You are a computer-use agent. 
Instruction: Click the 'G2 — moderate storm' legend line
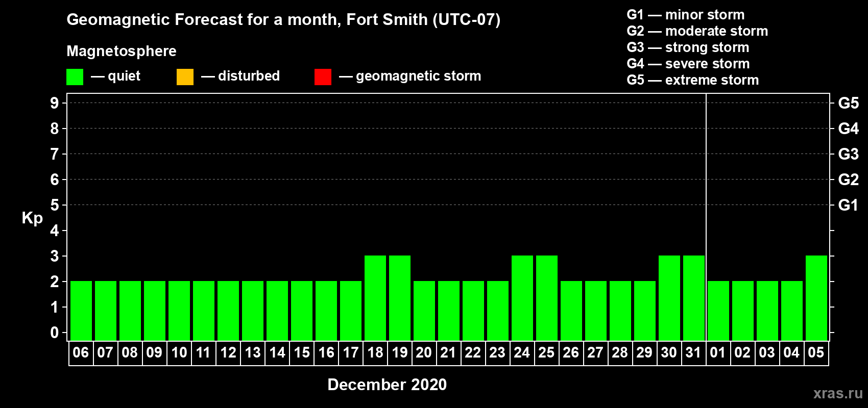tap(697, 31)
